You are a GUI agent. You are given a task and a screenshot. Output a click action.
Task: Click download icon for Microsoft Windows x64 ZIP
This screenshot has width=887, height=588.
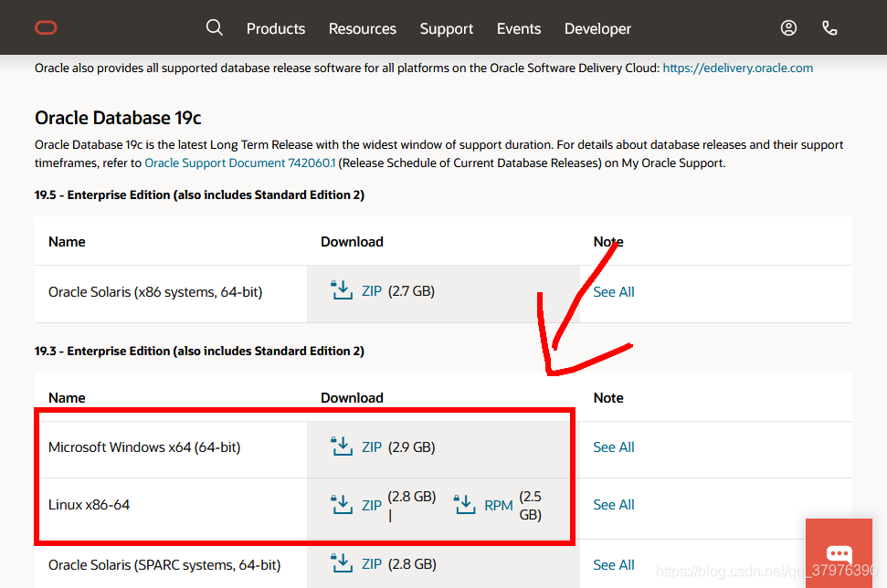pyautogui.click(x=342, y=446)
